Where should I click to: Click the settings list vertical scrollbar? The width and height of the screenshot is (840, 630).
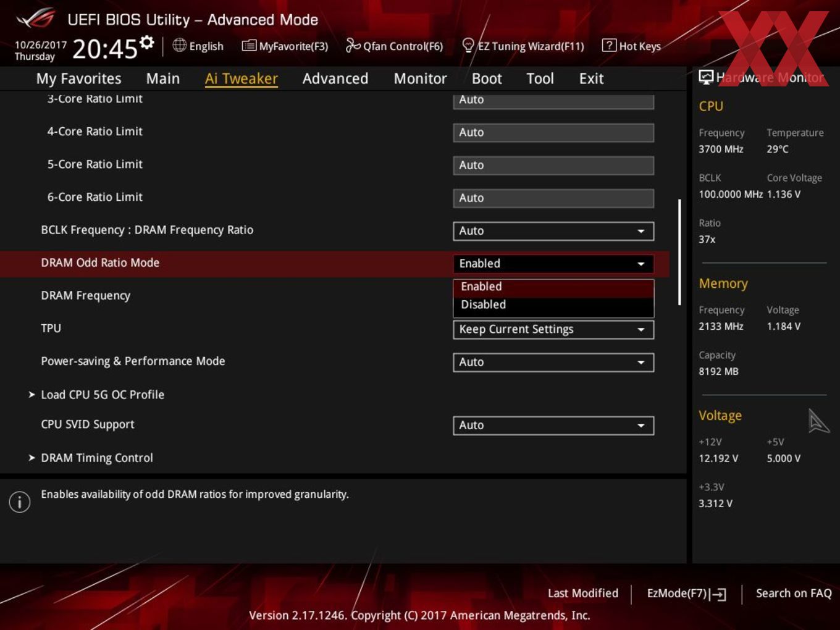coord(679,252)
